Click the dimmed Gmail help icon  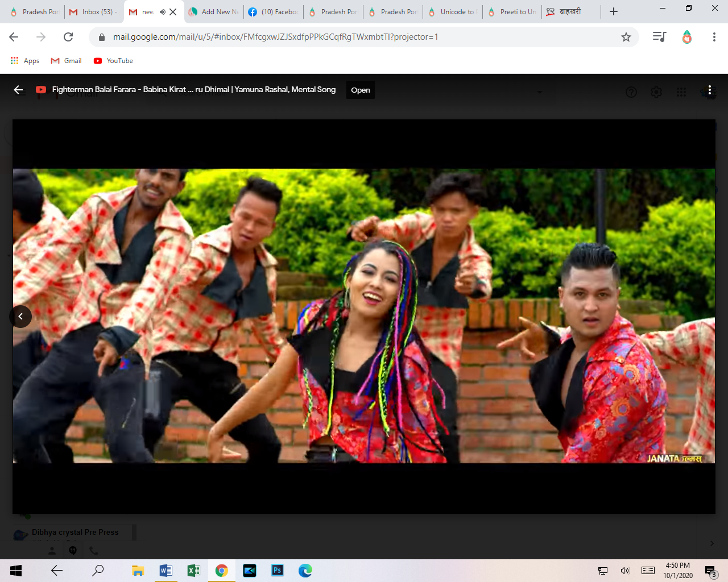click(631, 92)
